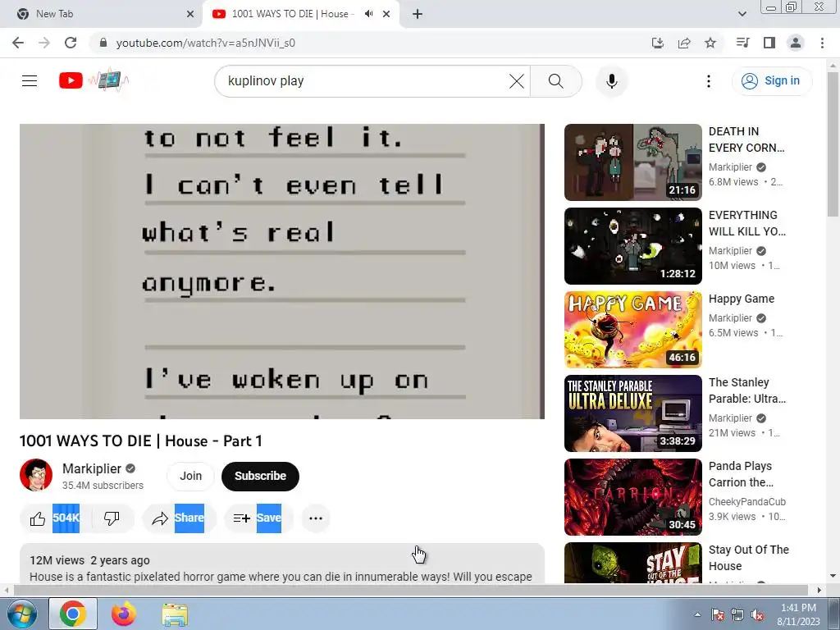
Task: Open tab search dropdown chevron
Action: tap(742, 14)
